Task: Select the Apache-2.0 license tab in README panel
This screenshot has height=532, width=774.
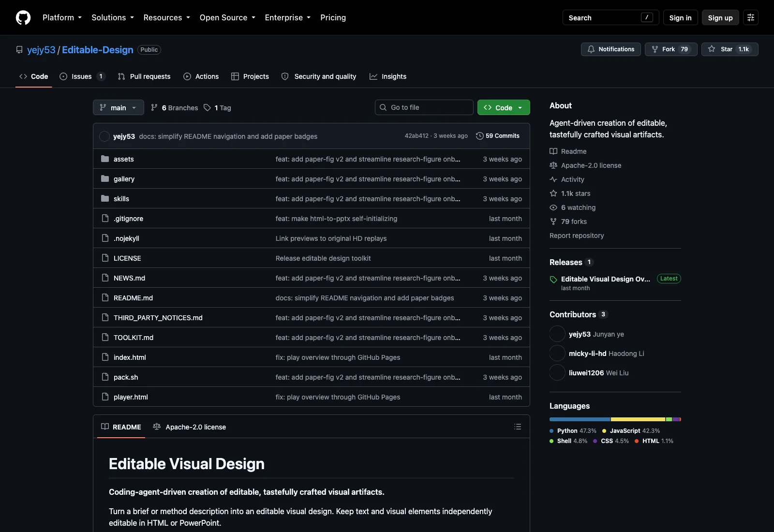Action: pos(190,427)
